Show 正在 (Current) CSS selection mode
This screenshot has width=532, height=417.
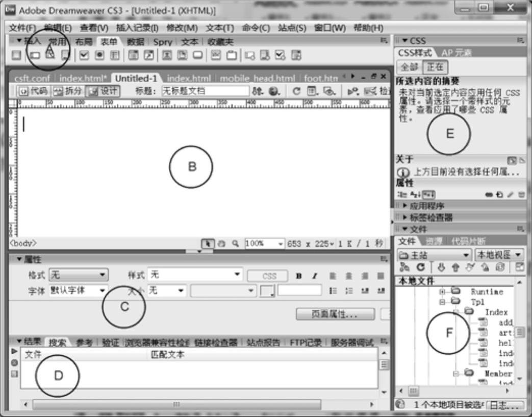(x=435, y=67)
